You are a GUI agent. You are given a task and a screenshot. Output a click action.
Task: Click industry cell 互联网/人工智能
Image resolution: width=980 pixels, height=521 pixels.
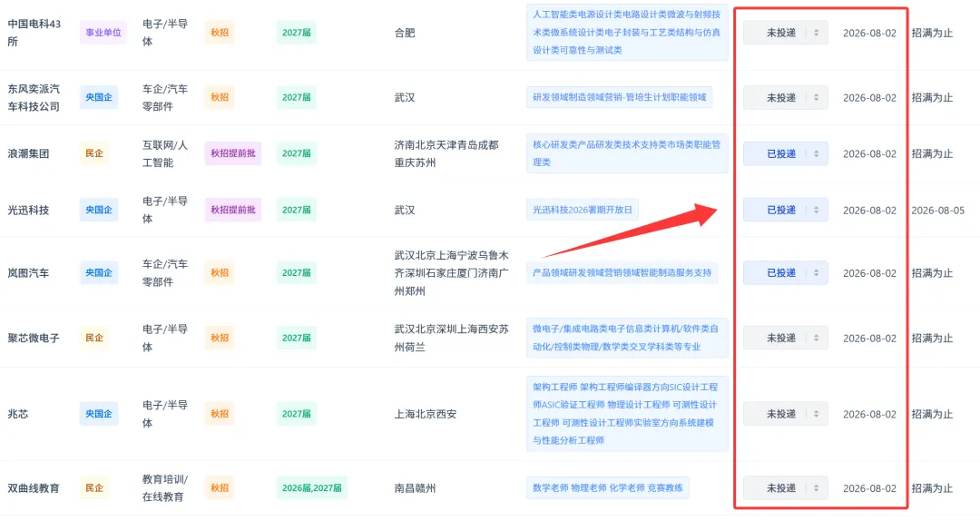pos(165,154)
